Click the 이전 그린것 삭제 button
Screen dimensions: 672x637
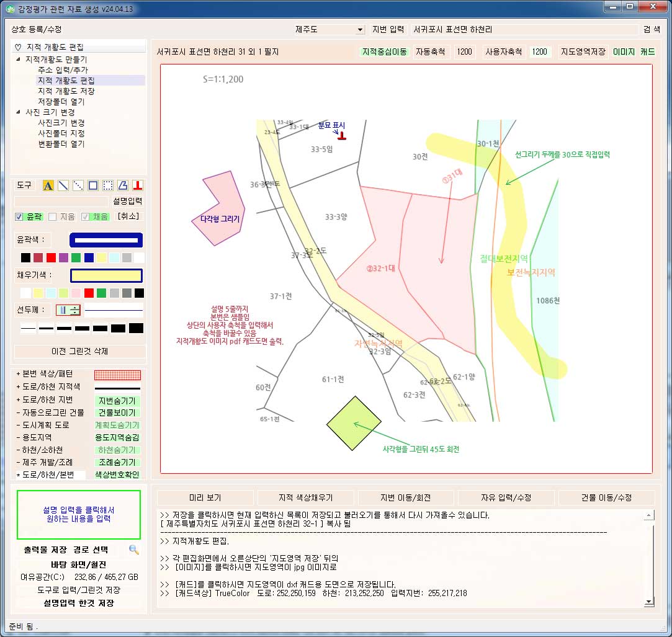(x=79, y=351)
